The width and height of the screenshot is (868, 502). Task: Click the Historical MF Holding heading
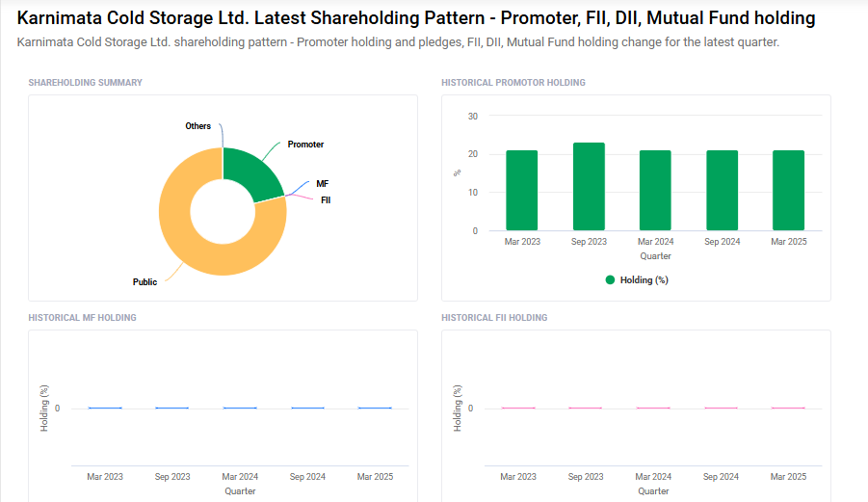pyautogui.click(x=82, y=318)
